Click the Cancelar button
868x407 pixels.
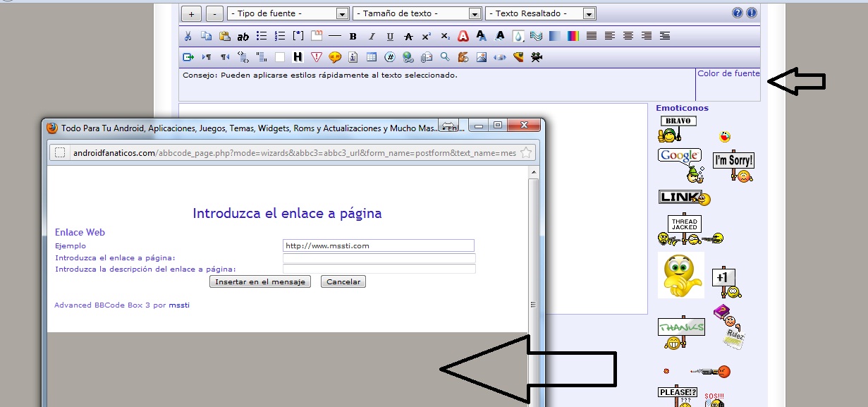tap(343, 281)
